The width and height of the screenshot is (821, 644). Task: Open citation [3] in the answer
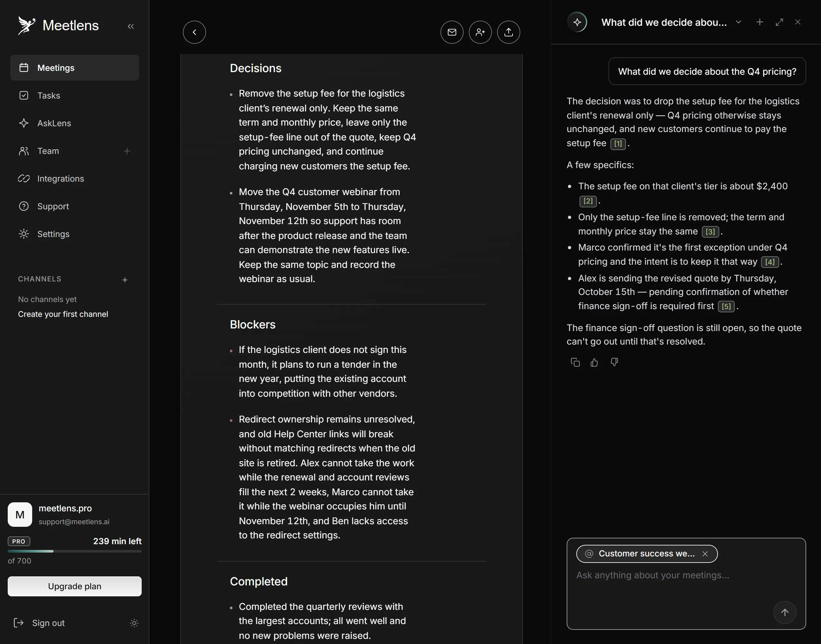coord(710,232)
